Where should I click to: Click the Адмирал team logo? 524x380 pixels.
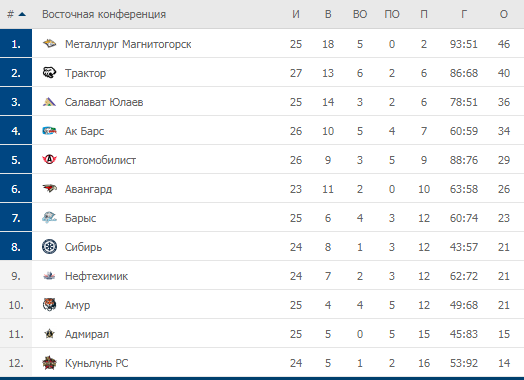point(49,334)
